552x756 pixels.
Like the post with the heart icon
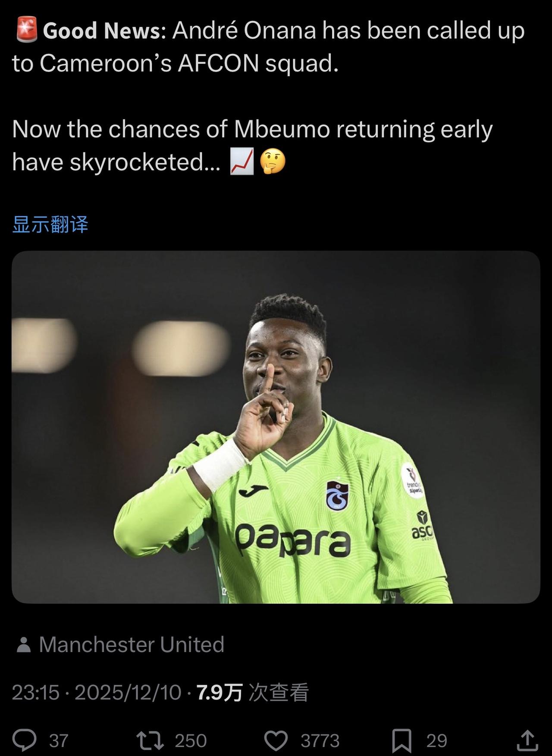[276, 740]
